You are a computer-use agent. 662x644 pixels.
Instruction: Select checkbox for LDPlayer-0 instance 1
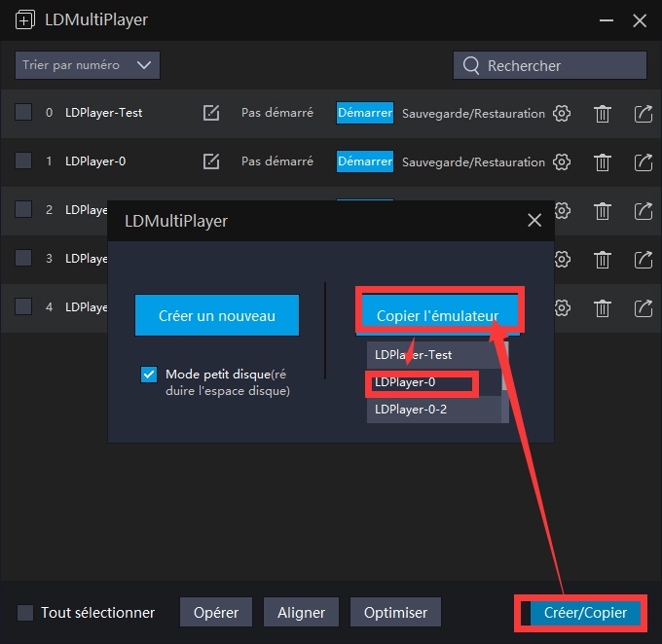23,161
